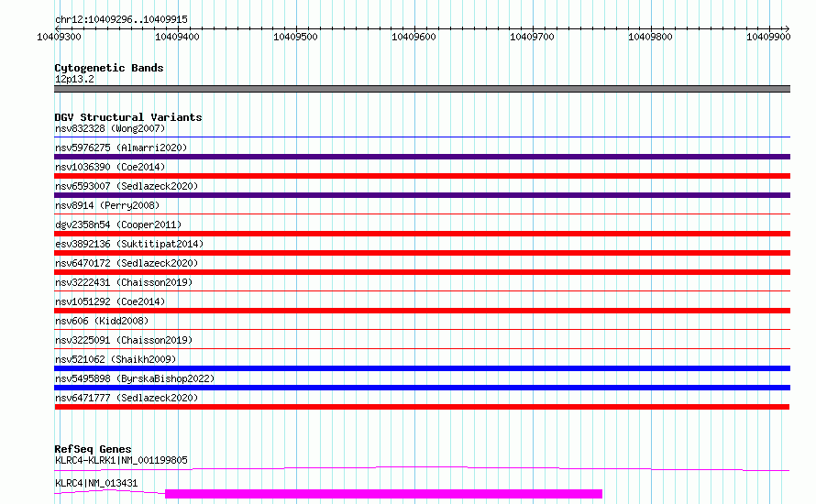Image resolution: width=816 pixels, height=504 pixels.
Task: Click ruler position 10409400
Action: [x=177, y=37]
